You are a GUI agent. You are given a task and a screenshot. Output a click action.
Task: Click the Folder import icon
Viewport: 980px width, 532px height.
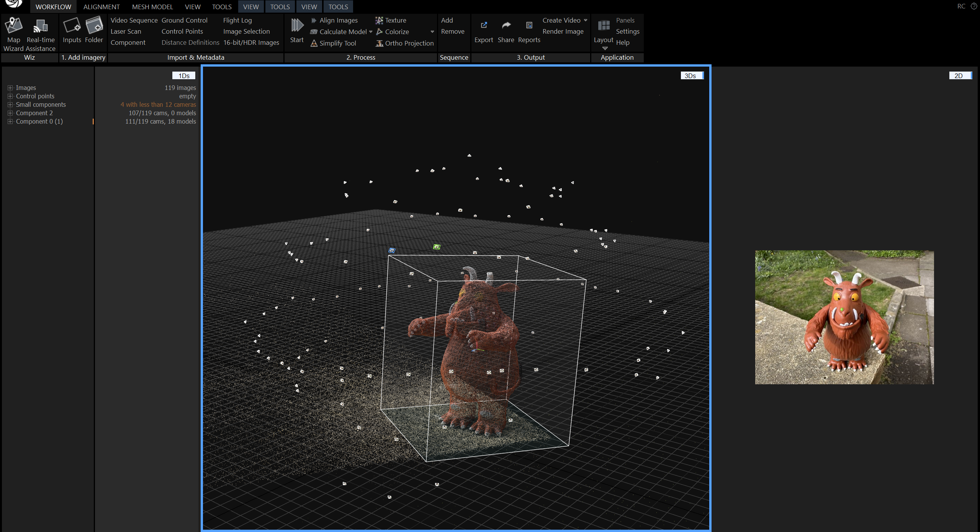tap(94, 26)
